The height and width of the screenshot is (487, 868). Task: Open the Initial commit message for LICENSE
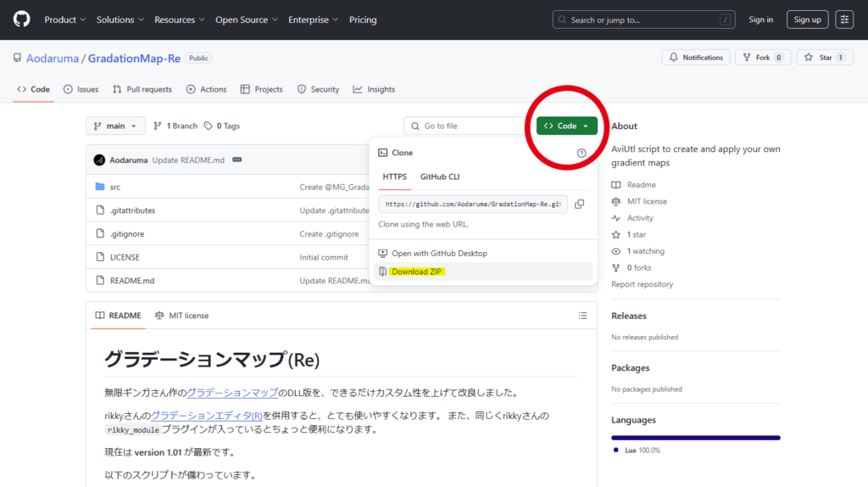pos(324,257)
